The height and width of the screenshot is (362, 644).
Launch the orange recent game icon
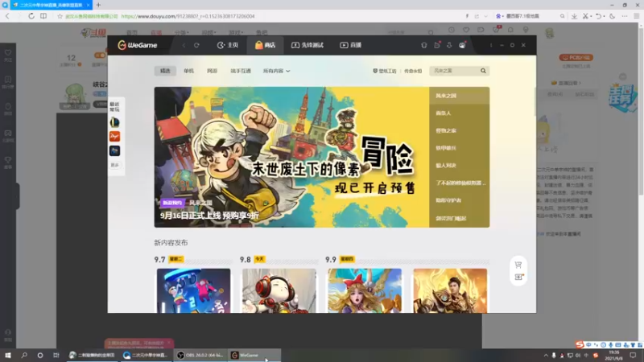114,136
